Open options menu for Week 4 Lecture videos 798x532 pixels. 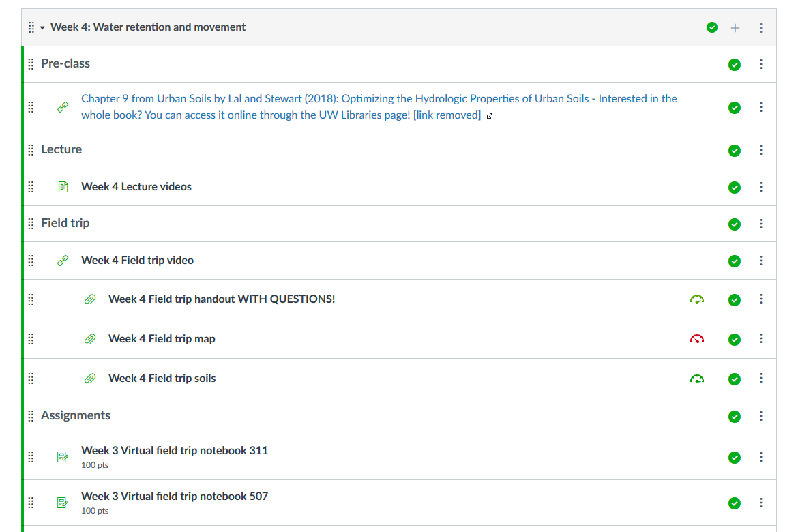761,187
